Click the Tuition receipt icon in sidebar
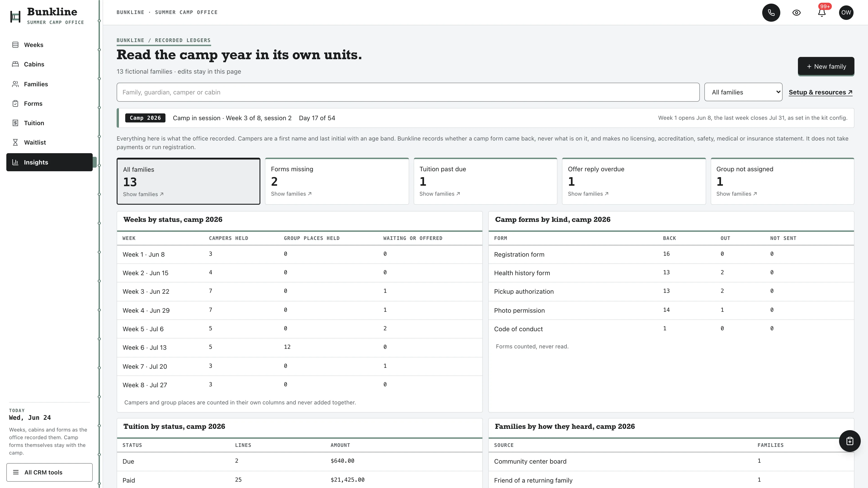This screenshot has height=488, width=868. point(16,123)
